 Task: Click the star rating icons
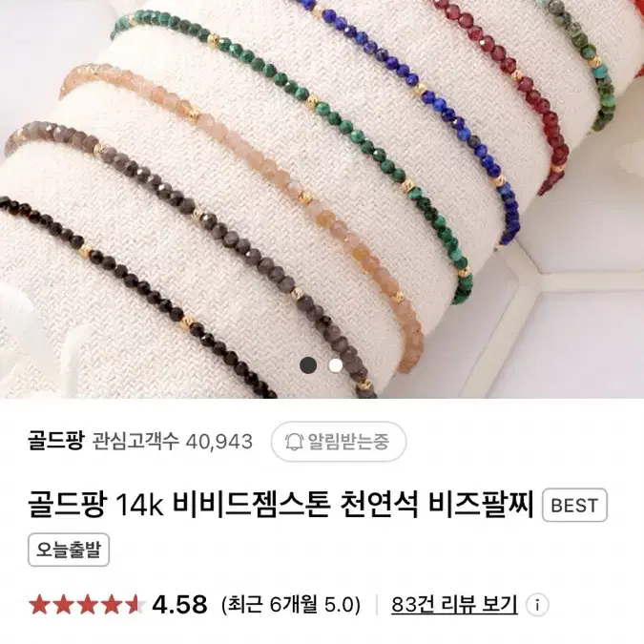click(x=87, y=605)
